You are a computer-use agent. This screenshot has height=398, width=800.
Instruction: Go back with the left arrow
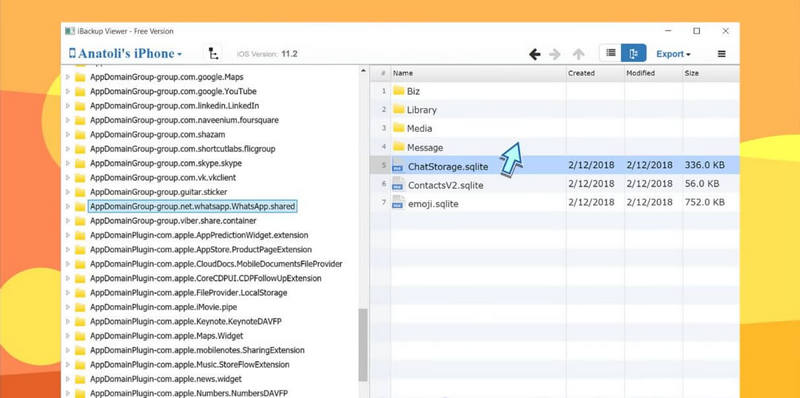pos(534,54)
